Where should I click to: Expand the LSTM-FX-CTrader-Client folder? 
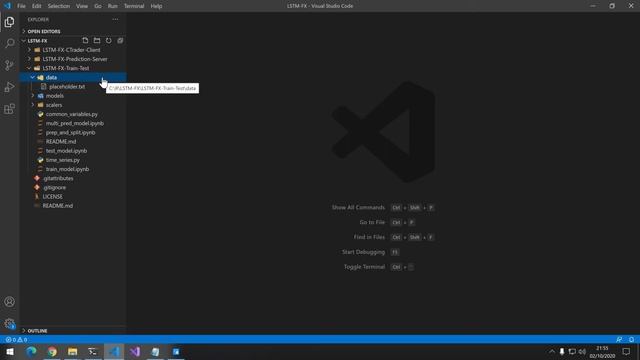(73, 50)
